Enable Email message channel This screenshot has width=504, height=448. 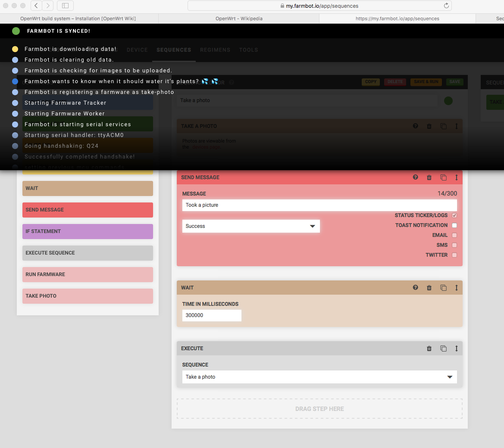coord(454,235)
